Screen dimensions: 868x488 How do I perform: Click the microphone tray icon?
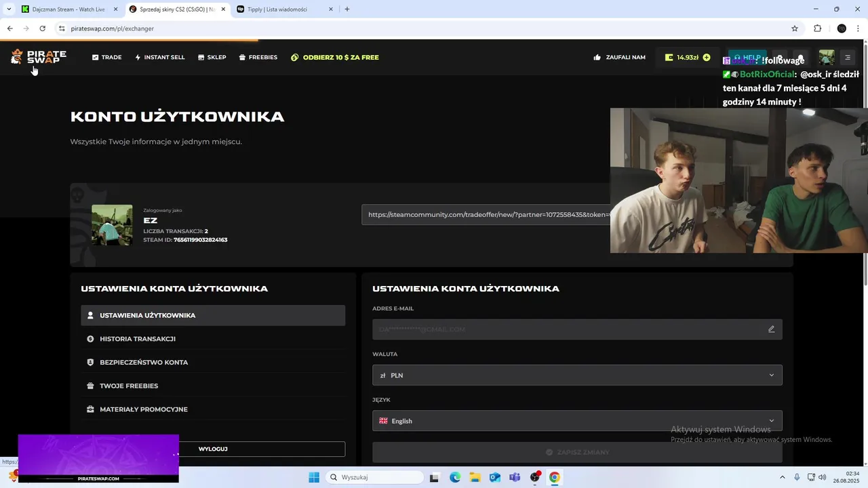click(797, 477)
